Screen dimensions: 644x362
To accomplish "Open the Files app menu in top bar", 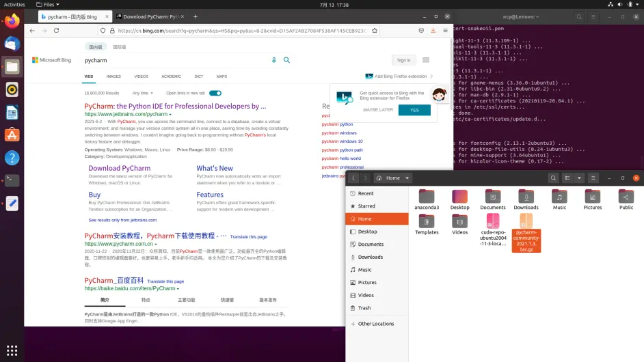I will (x=48, y=5).
